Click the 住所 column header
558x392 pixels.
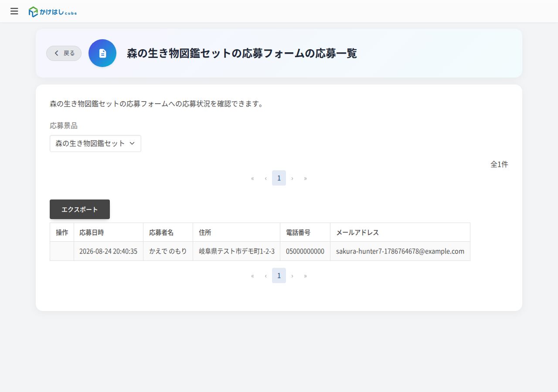[237, 233]
